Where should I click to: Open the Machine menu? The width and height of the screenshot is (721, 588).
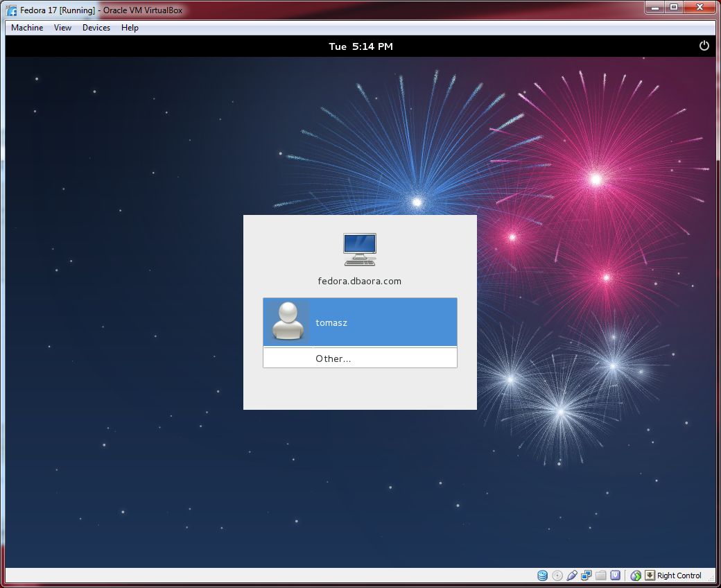point(27,28)
